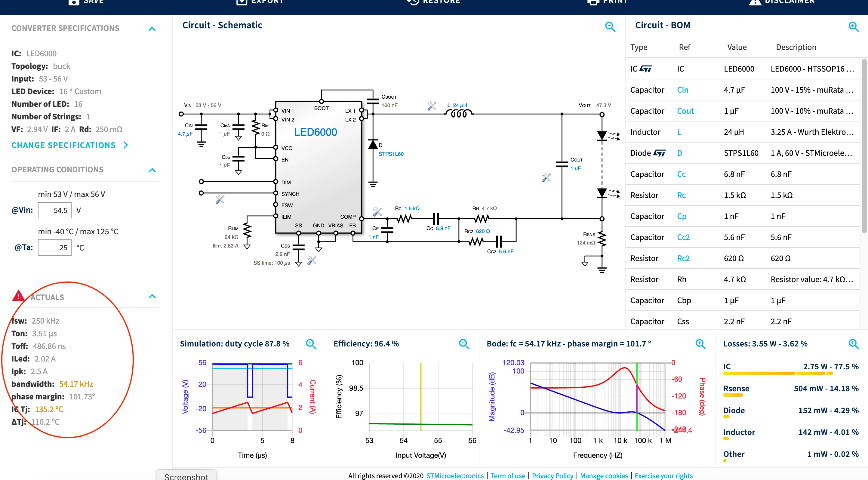Click the ST logo in the IC row
The height and width of the screenshot is (480, 868).
point(646,69)
